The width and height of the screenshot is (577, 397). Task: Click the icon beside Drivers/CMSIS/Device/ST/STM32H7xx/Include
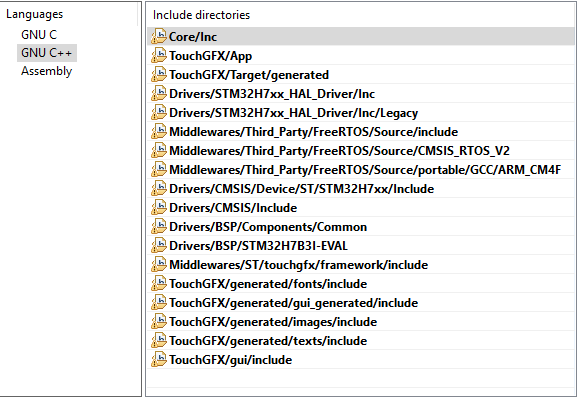159,189
